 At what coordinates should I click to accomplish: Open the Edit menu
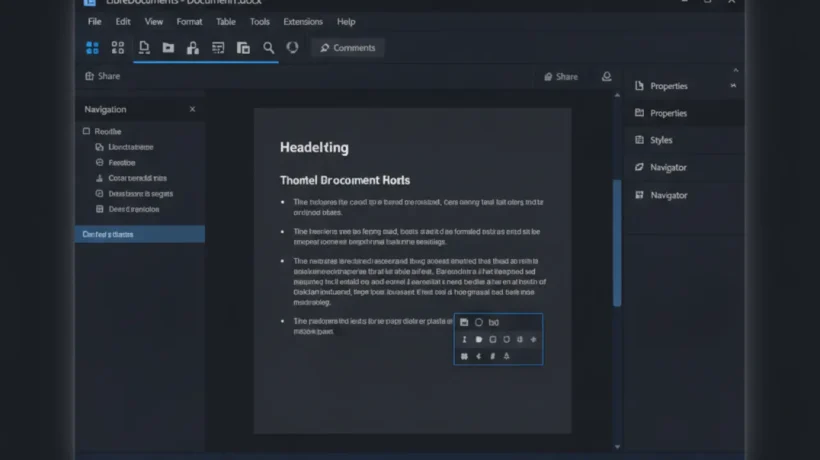pyautogui.click(x=123, y=22)
